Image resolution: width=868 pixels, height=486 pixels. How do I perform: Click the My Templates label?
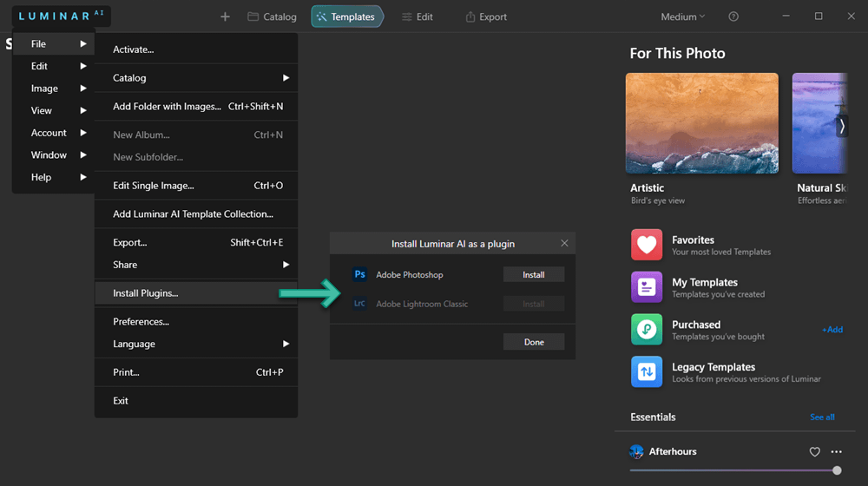tap(705, 282)
